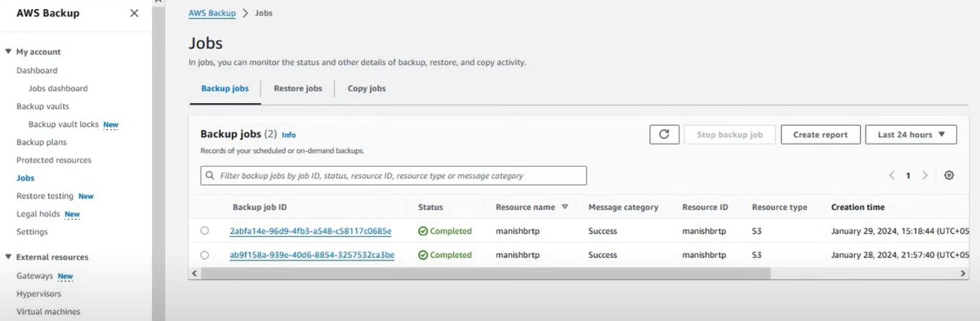Refresh the backup jobs list
The width and height of the screenshot is (980, 321).
coord(664,135)
